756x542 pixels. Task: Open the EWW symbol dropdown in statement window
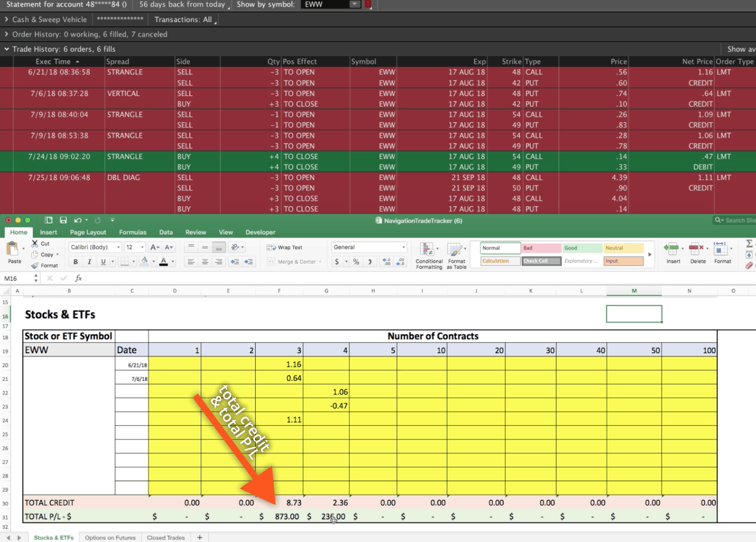pos(355,4)
